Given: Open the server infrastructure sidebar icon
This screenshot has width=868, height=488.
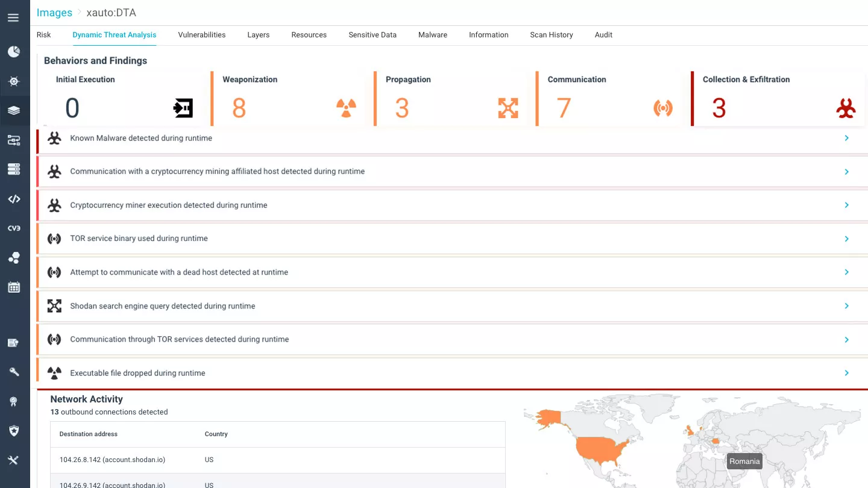Looking at the screenshot, I should click(x=14, y=170).
